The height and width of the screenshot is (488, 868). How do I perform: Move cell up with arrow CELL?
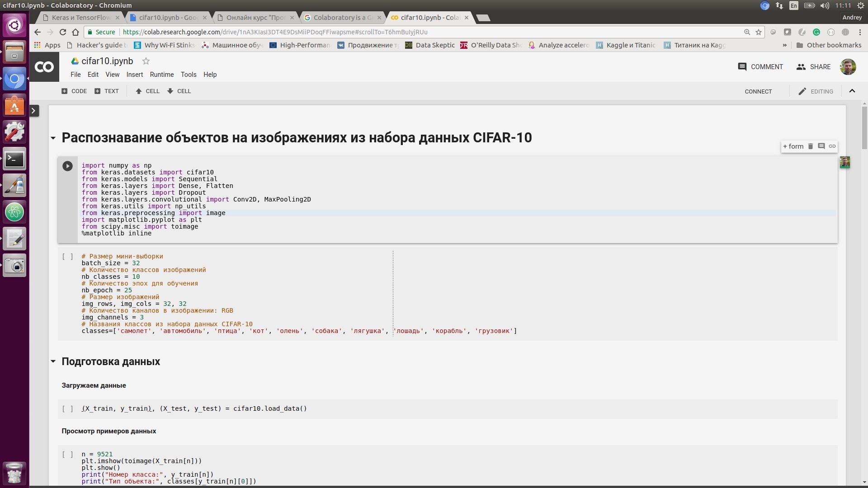pos(147,91)
